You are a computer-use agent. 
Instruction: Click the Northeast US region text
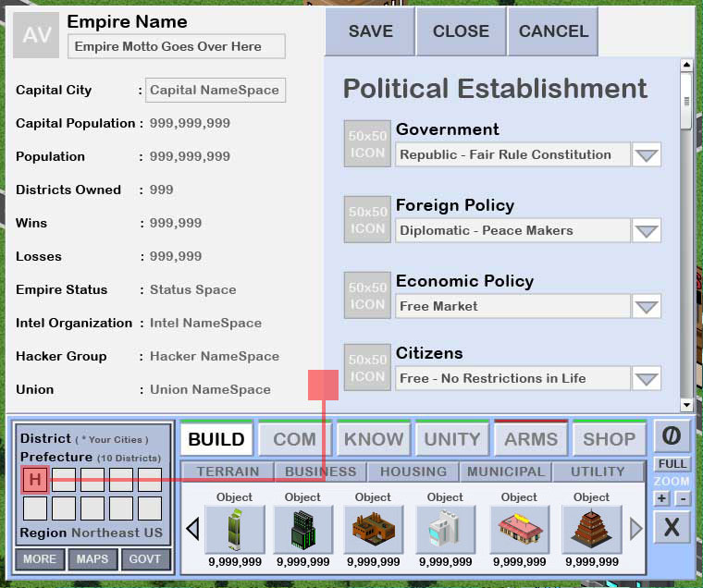pos(117,533)
